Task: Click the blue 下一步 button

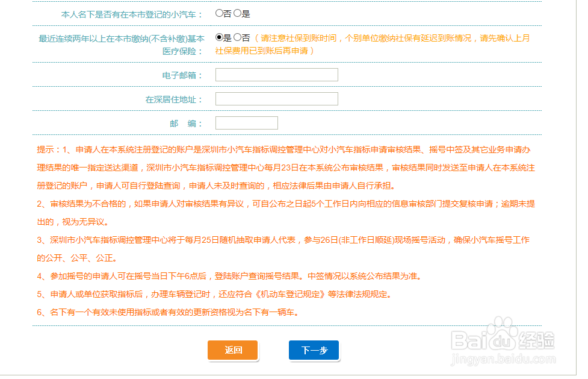Action: pos(314,350)
